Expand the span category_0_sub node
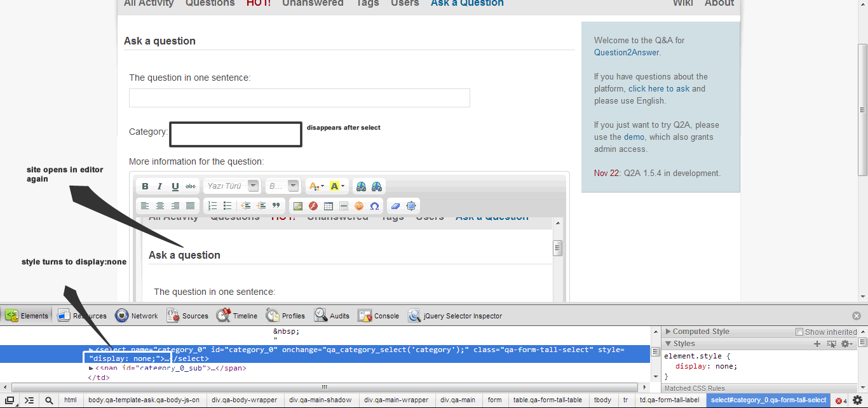Image resolution: width=868 pixels, height=408 pixels. 91,368
